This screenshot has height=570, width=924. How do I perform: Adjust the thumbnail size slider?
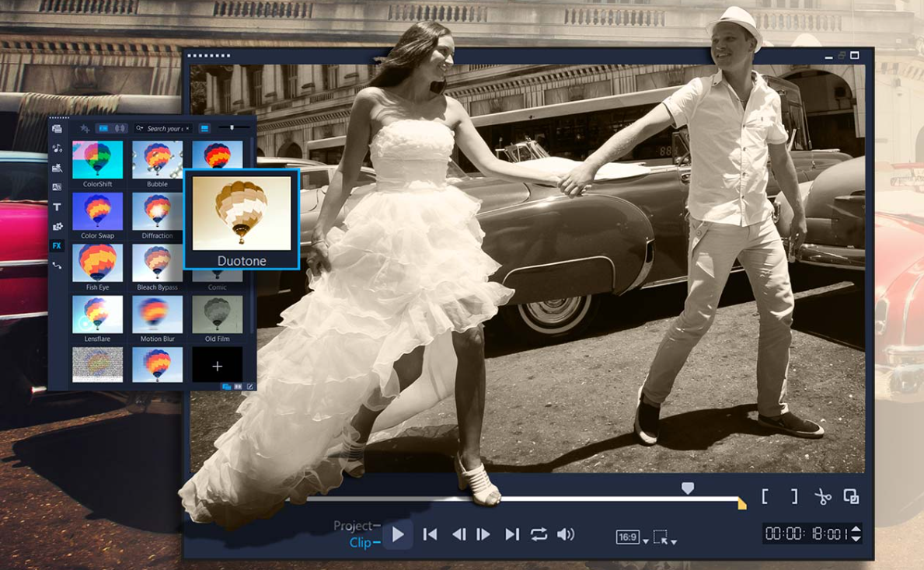pyautogui.click(x=232, y=127)
